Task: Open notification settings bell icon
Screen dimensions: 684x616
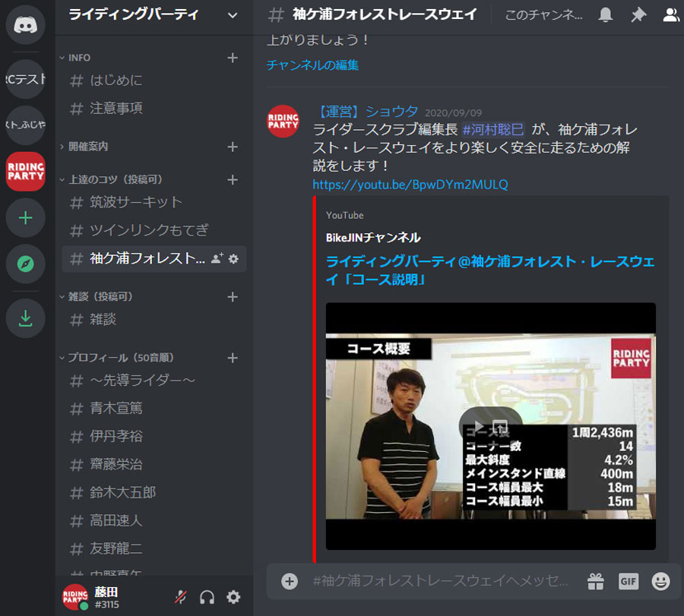Action: 605,15
